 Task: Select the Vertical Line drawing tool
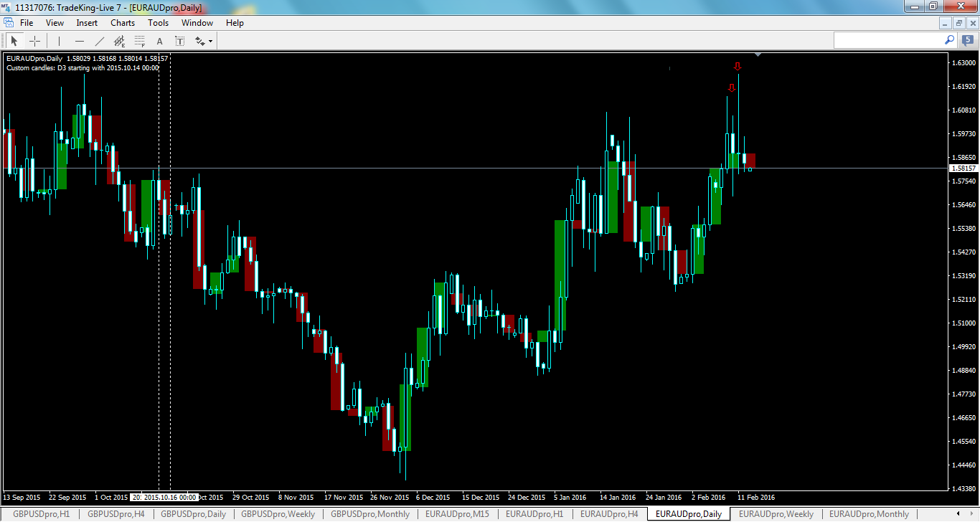tap(59, 41)
